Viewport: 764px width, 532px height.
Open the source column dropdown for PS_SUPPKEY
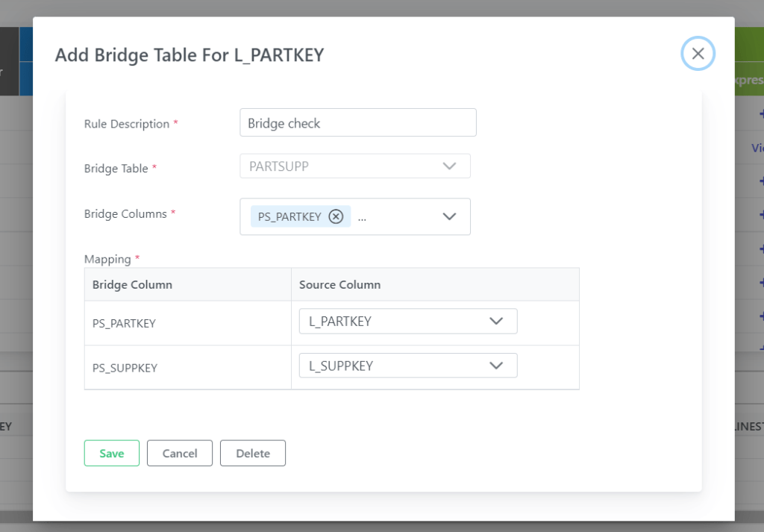click(407, 365)
